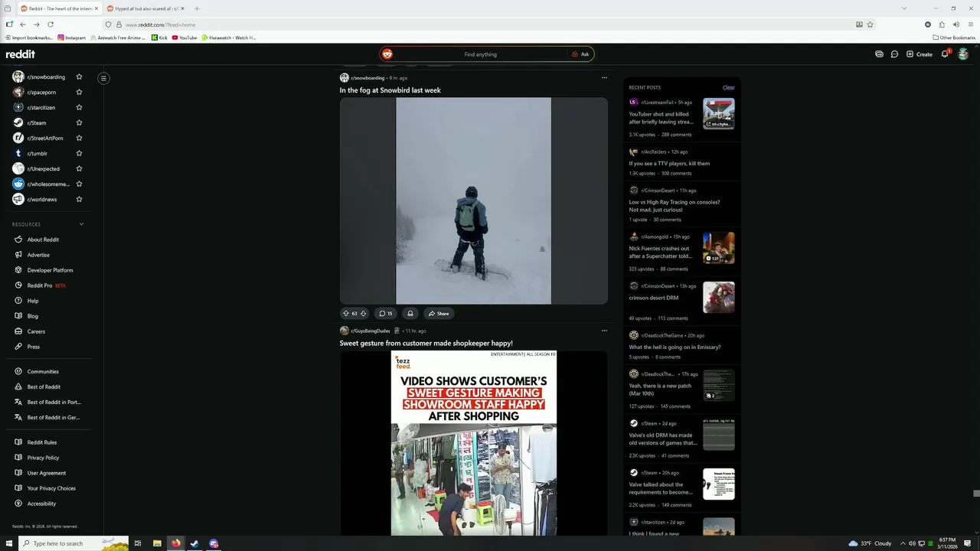
Task: Upvote the Snowbird fog post
Action: click(345, 313)
